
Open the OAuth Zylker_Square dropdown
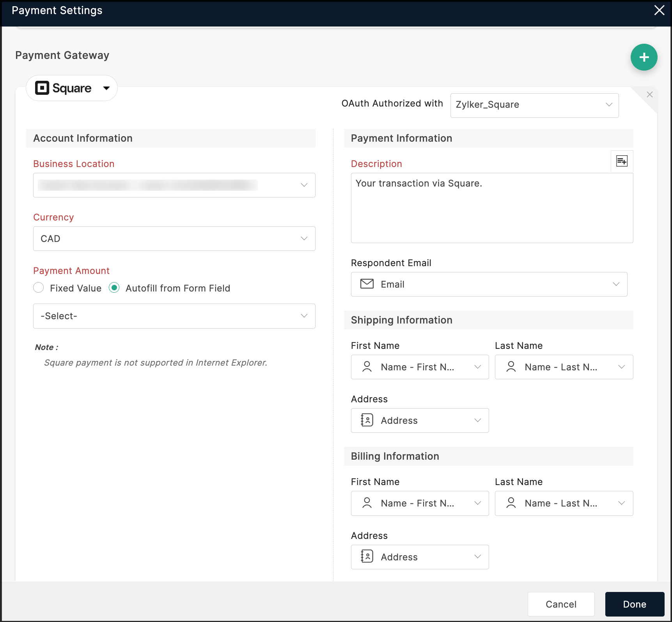coord(534,105)
